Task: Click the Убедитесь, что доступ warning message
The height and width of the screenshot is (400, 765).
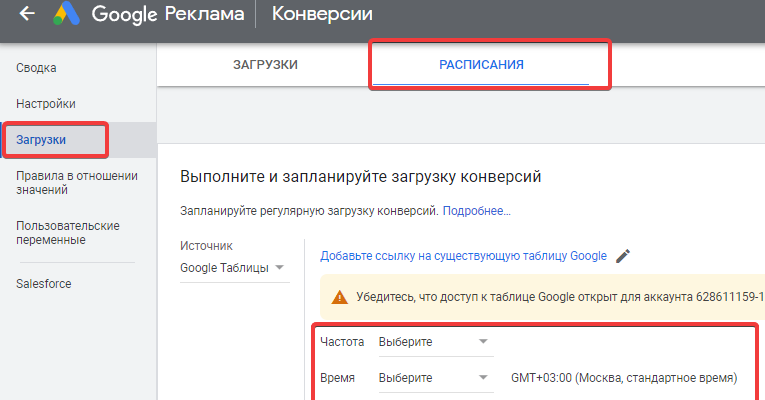Action: [560, 297]
